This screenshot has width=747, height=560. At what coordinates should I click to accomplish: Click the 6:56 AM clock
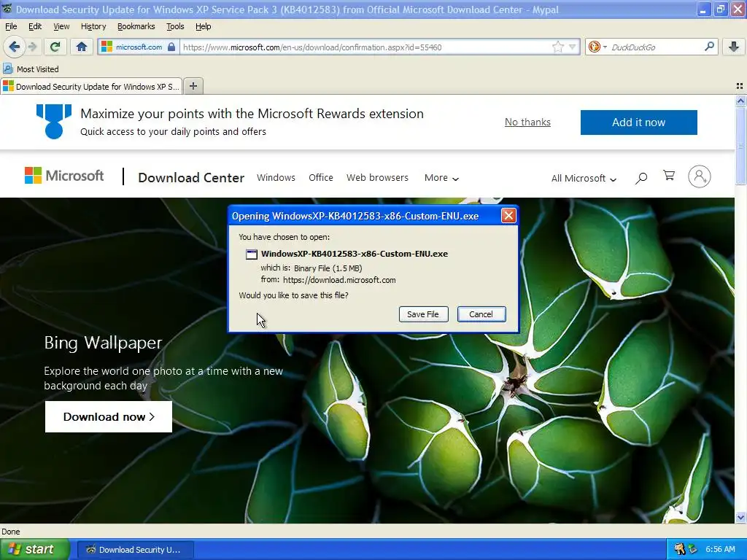pyautogui.click(x=720, y=549)
